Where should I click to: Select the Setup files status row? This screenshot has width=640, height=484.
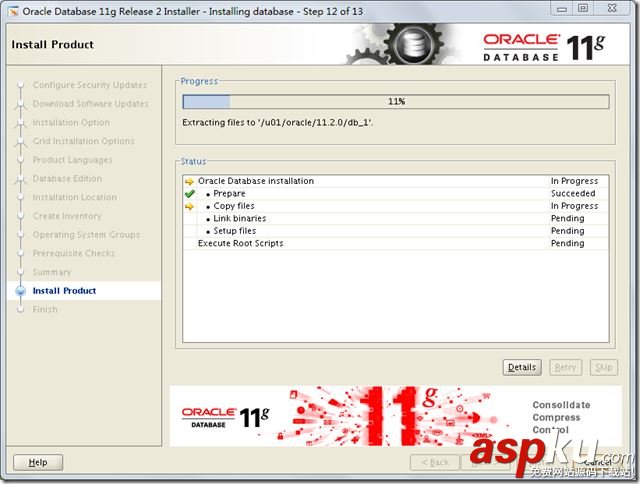coord(396,231)
